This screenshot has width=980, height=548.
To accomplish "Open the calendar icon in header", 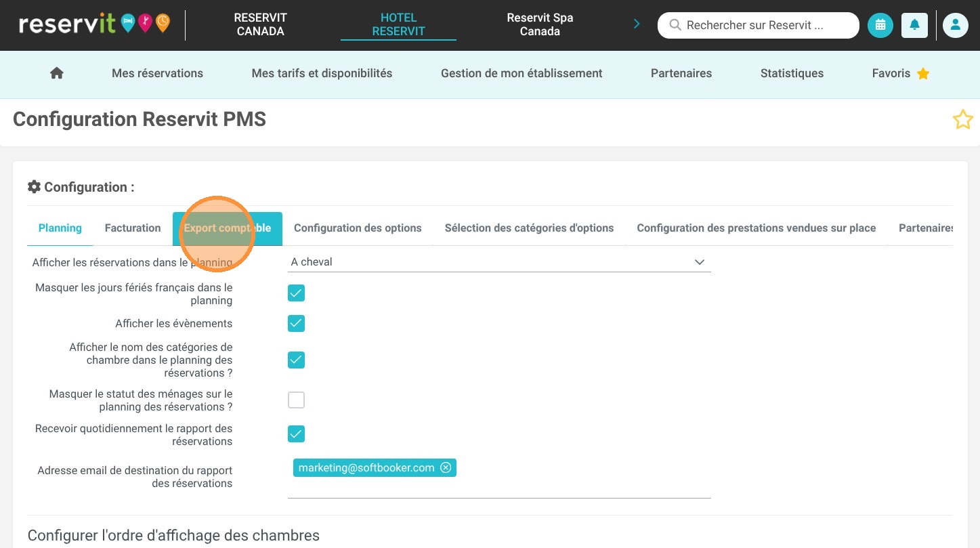I will pyautogui.click(x=880, y=25).
